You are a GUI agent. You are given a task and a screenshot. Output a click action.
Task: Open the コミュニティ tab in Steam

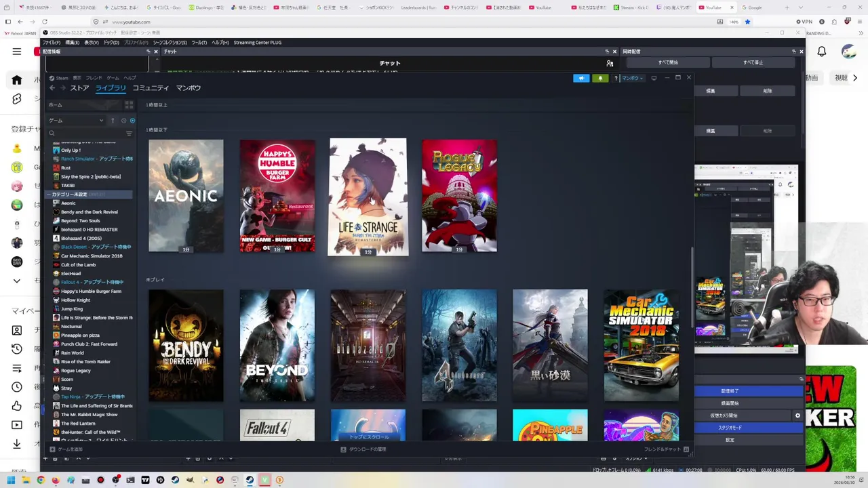pos(151,88)
